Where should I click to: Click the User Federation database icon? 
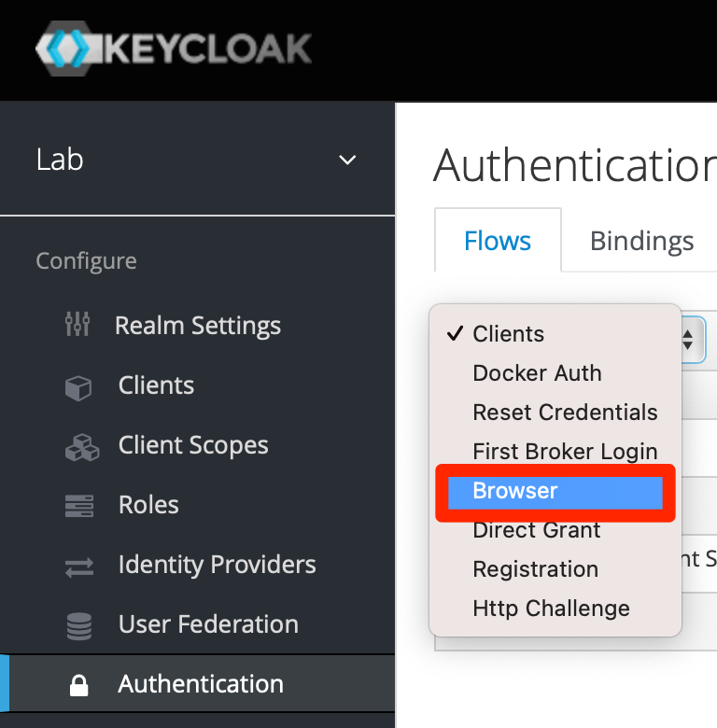pyautogui.click(x=79, y=626)
